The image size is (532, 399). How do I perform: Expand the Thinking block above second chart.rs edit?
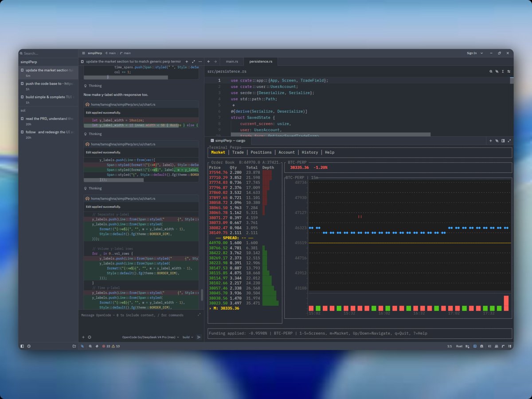tap(93, 134)
